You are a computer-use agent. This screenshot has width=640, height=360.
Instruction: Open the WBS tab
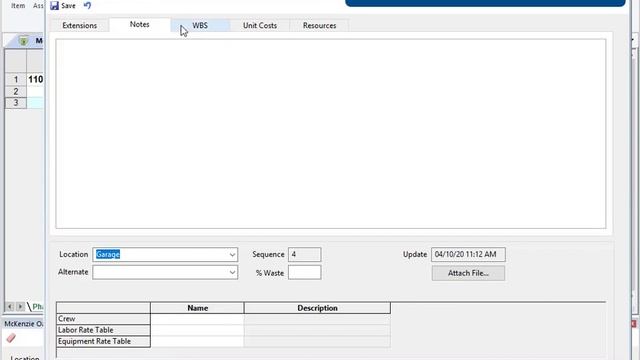(x=200, y=25)
